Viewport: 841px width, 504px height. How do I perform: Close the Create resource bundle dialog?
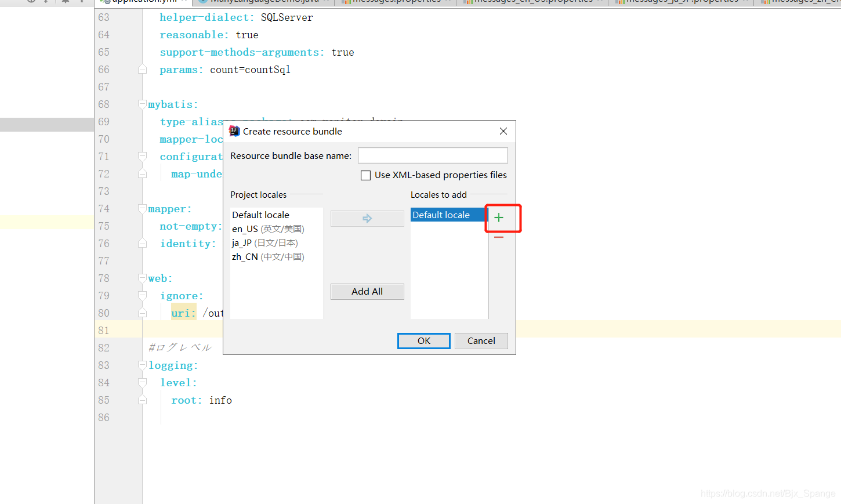503,131
